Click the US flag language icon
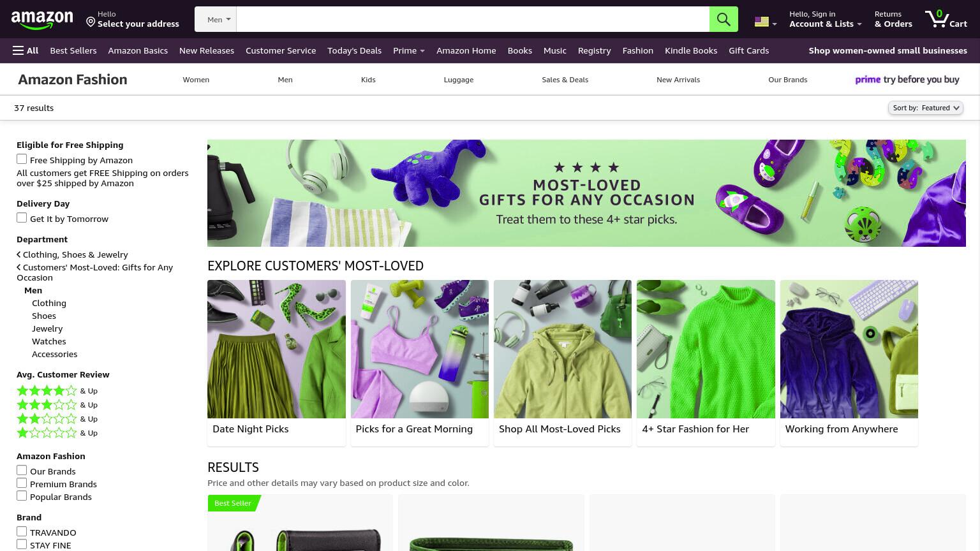Screen dimensions: 980x551 (x=761, y=22)
